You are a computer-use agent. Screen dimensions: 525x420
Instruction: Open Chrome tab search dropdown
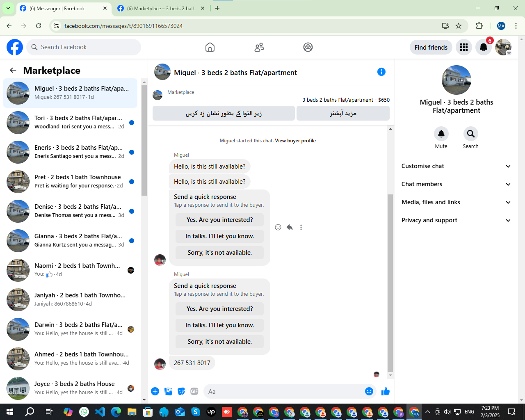coord(8,8)
